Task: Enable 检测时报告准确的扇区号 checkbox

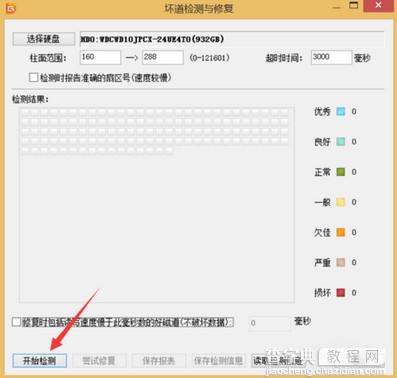Action: [x=33, y=78]
